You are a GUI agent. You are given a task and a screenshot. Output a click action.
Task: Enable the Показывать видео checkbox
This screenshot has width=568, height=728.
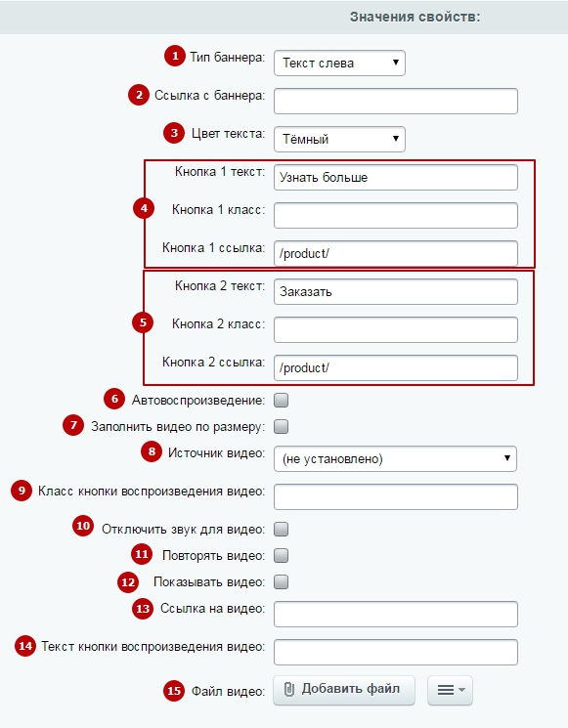tap(281, 582)
